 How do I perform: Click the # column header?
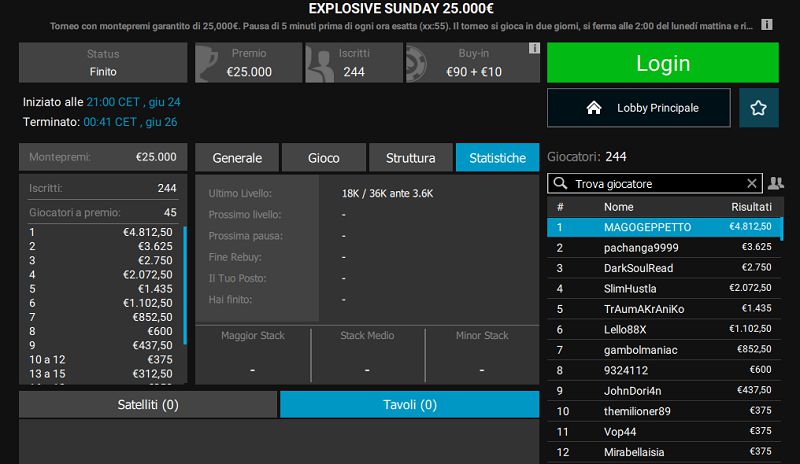click(560, 207)
